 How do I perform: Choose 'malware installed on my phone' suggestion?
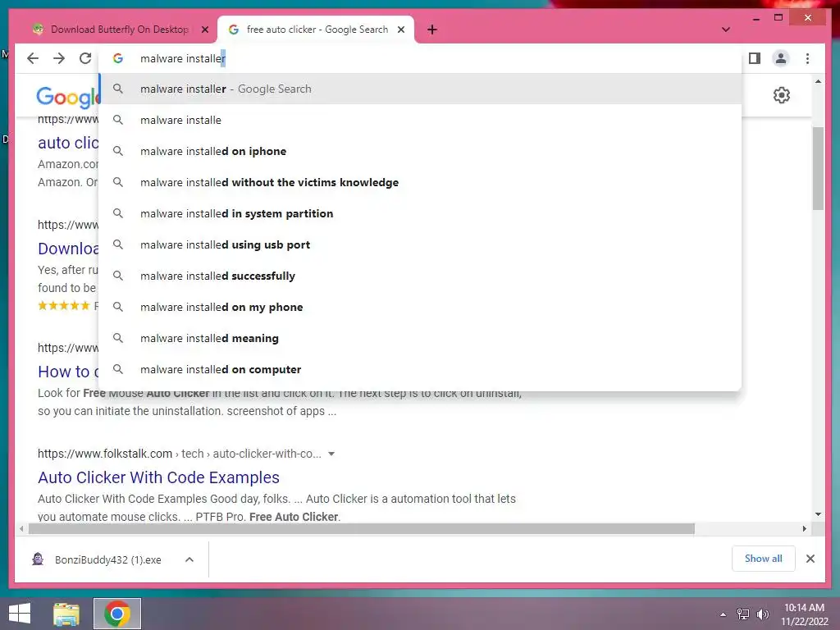coord(421,307)
